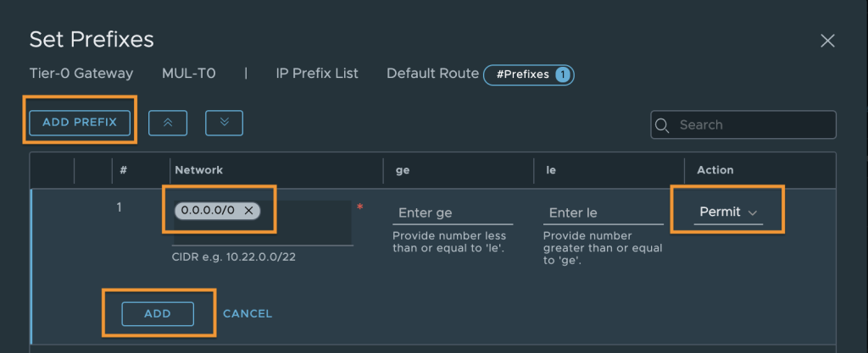This screenshot has width=868, height=353.
Task: Click the CANCEL link
Action: tap(248, 314)
